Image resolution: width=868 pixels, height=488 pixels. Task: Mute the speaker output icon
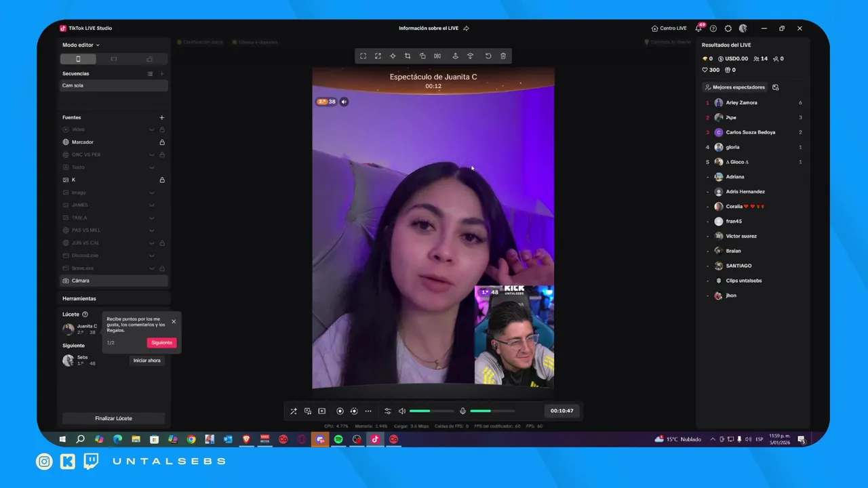[x=401, y=411]
